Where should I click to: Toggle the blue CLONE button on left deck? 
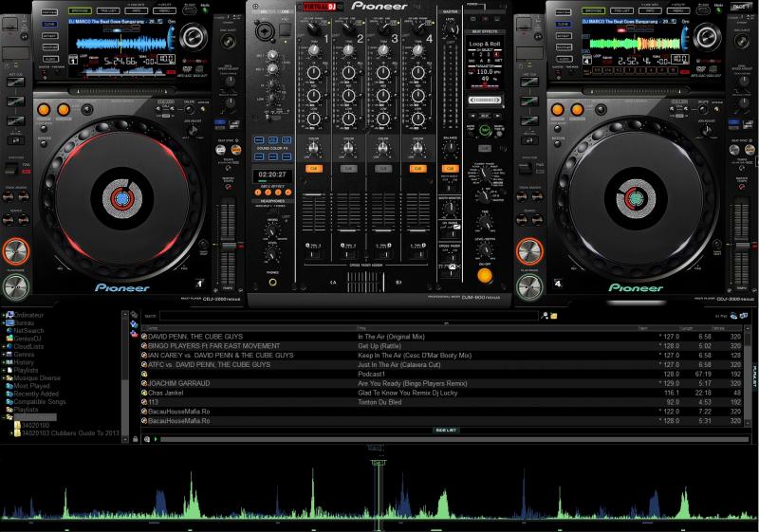point(50,24)
